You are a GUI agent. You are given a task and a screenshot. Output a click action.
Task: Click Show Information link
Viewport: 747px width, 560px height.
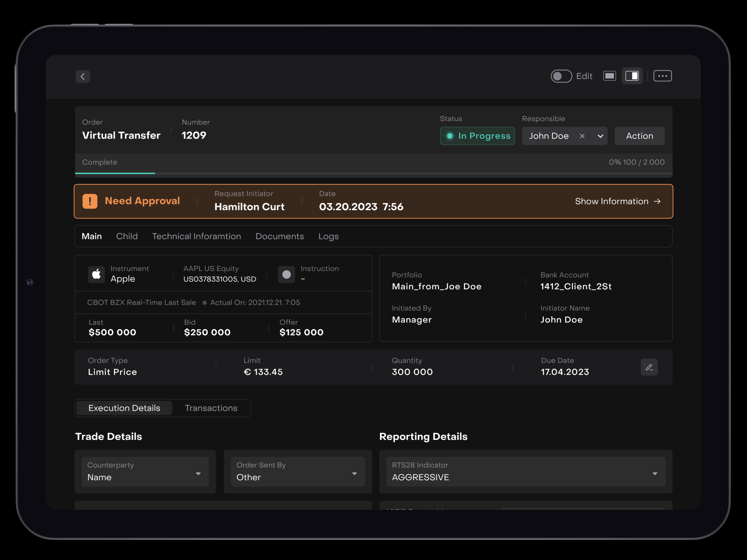click(618, 202)
